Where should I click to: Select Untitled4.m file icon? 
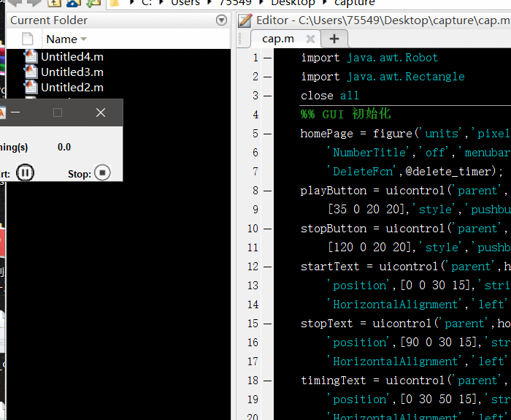coord(31,56)
